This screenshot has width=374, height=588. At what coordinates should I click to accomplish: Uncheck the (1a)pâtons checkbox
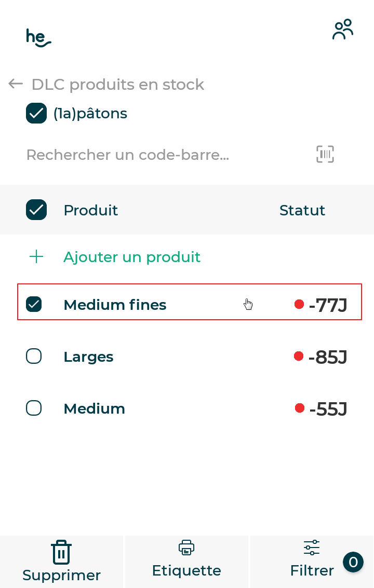36,113
